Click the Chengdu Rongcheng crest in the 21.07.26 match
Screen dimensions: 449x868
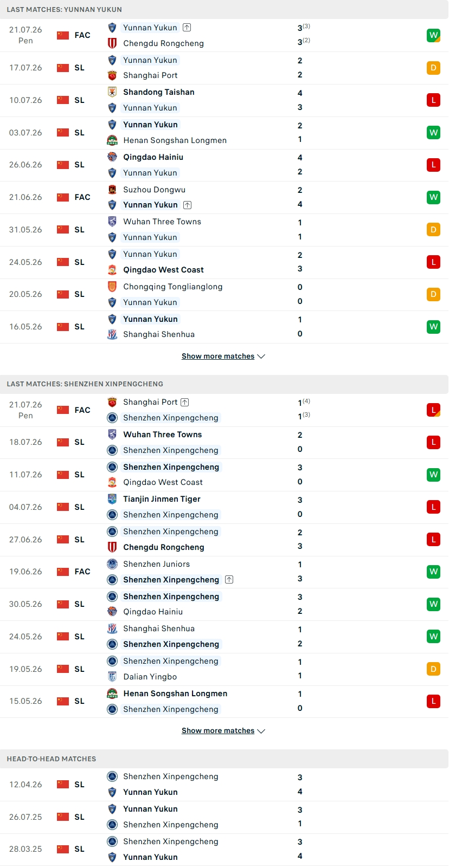click(x=112, y=43)
